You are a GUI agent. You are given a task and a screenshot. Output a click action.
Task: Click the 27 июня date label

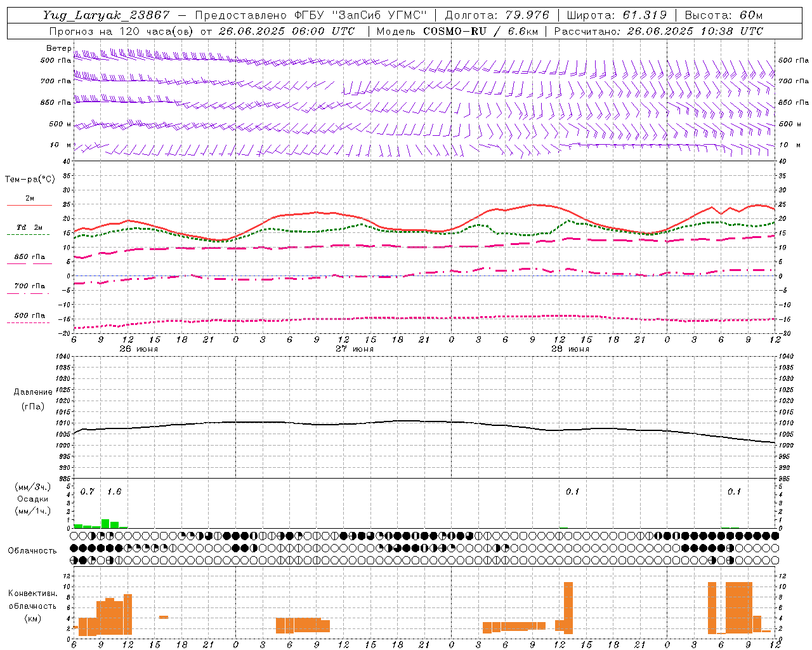coord(355,349)
